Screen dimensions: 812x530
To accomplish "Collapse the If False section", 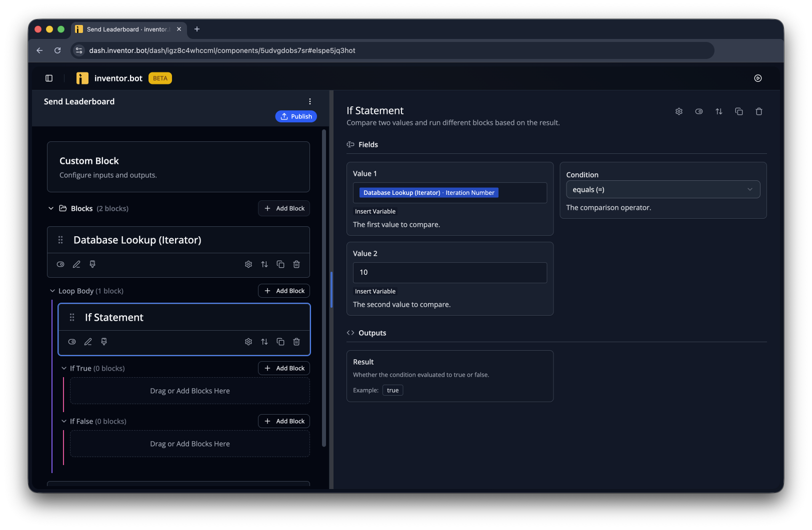I will click(x=64, y=421).
